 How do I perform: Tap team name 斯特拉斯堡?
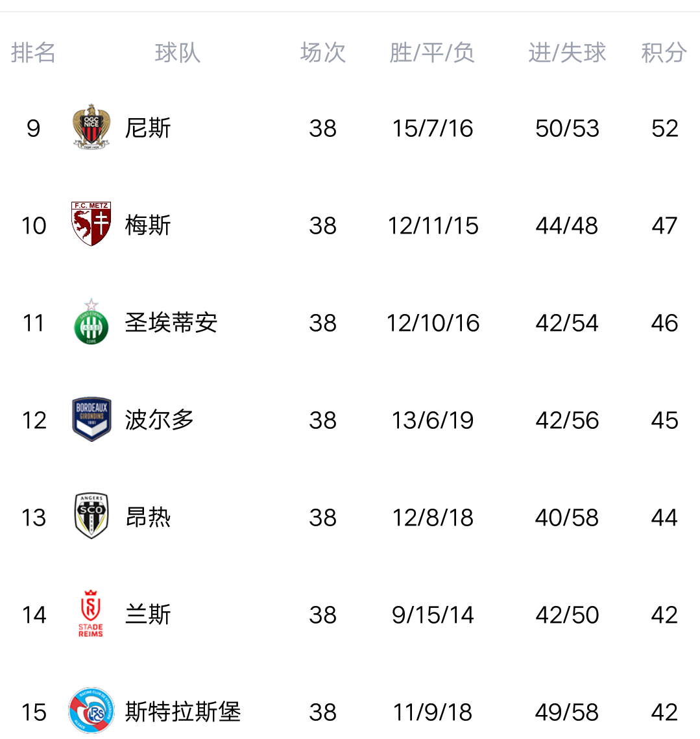coord(183,712)
